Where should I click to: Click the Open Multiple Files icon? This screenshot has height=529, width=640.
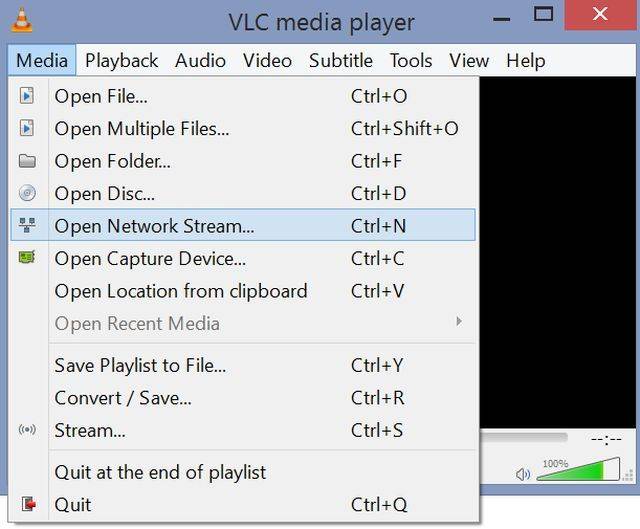[27, 128]
